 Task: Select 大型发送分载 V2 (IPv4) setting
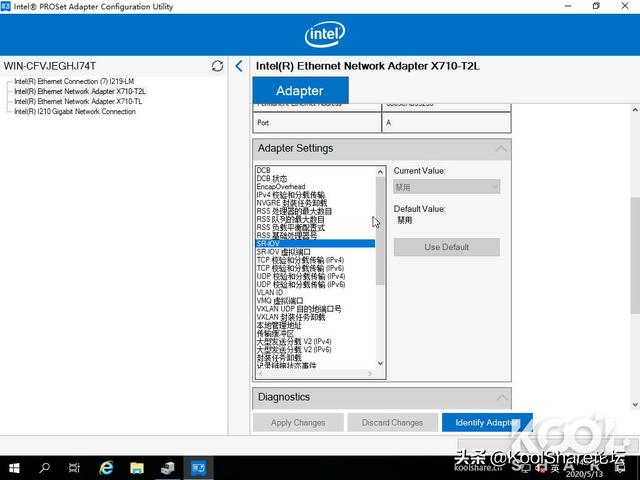(294, 342)
